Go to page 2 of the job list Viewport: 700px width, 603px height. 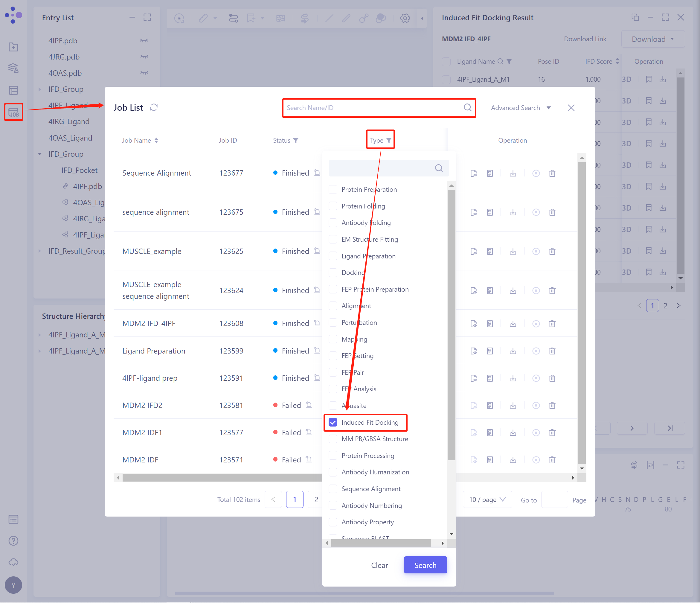tap(316, 500)
